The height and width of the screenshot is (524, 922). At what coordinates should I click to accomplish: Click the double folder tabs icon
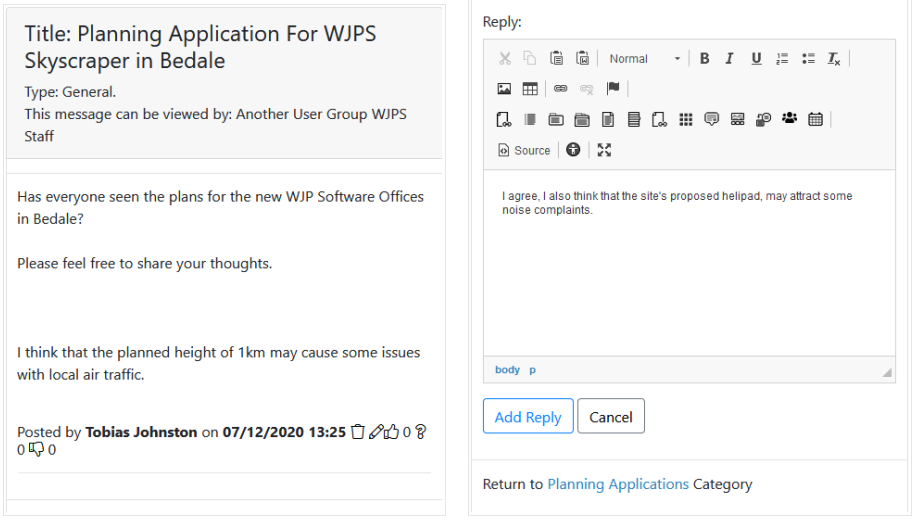pos(582,120)
